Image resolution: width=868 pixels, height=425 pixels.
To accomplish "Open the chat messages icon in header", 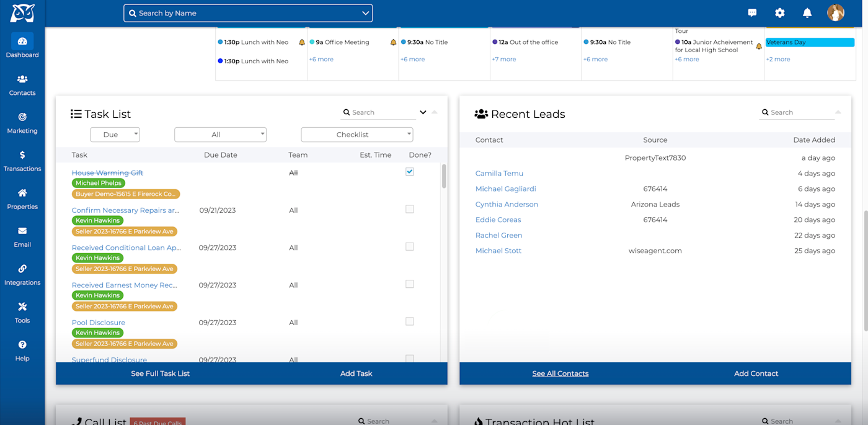I will click(x=752, y=12).
